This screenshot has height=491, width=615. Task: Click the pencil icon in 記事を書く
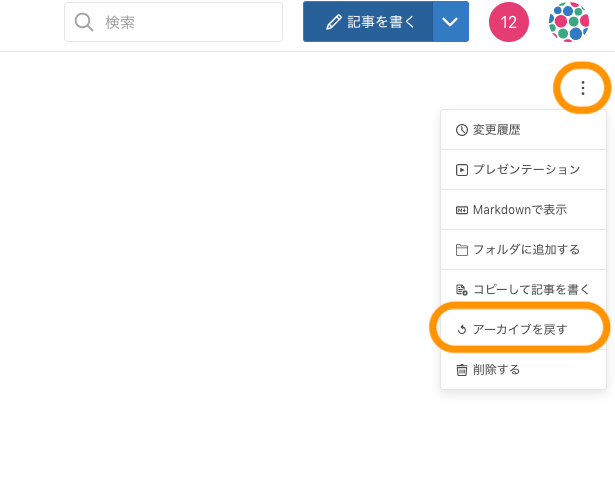[x=333, y=22]
